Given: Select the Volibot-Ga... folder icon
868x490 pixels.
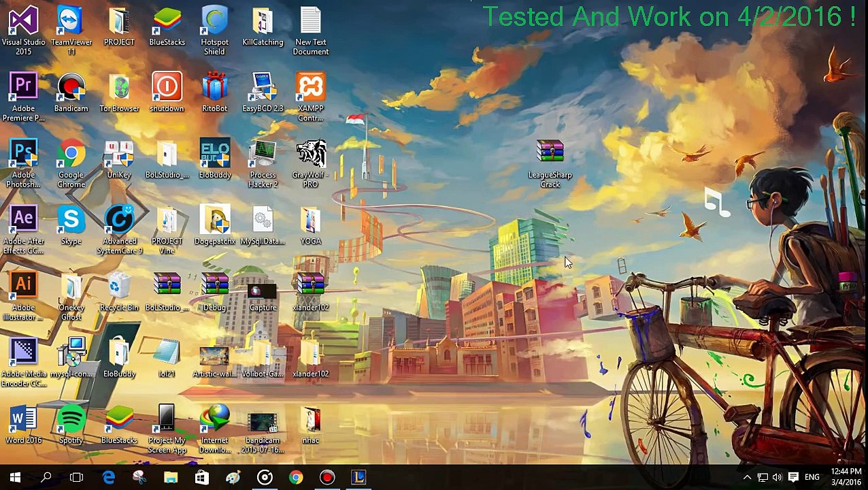Looking at the screenshot, I should [x=263, y=359].
